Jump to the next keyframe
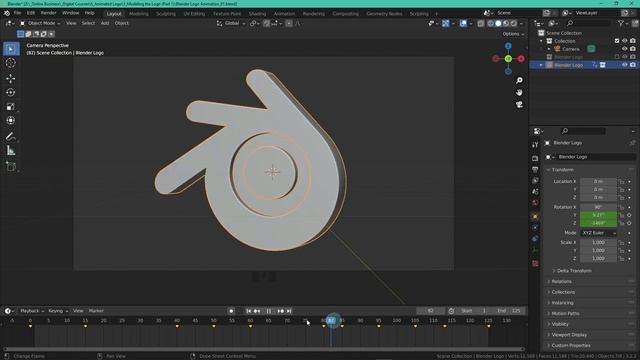Screen dimensions: 640x360 coord(280,311)
